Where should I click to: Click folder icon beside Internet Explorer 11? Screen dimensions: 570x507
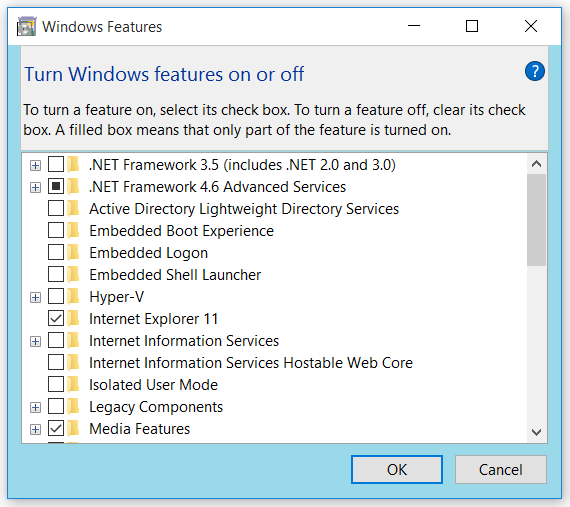pos(73,319)
